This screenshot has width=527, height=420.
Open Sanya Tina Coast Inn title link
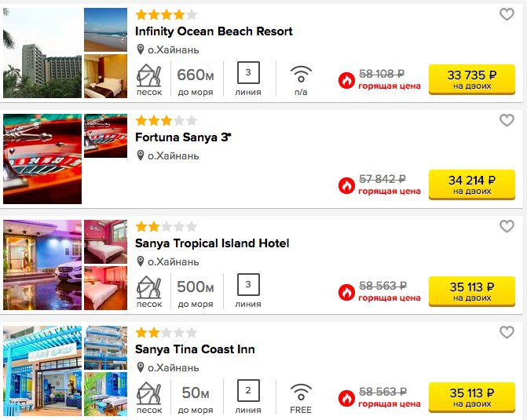tap(195, 349)
